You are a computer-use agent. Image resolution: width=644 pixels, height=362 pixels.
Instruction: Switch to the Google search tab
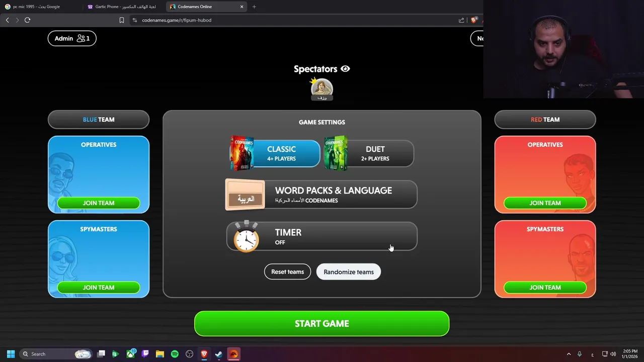[40, 7]
